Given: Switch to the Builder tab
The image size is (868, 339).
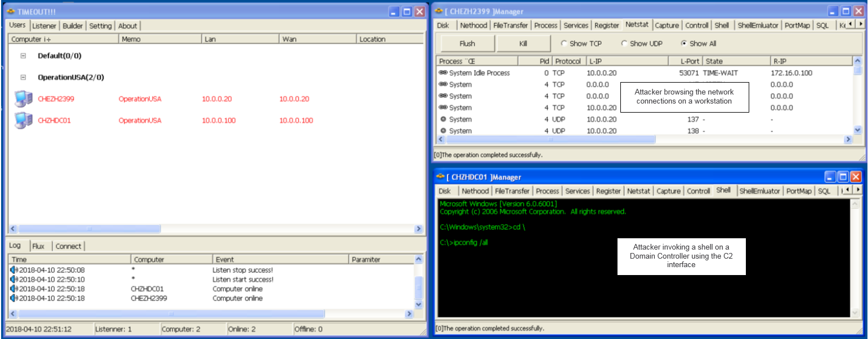Looking at the screenshot, I should (x=72, y=26).
